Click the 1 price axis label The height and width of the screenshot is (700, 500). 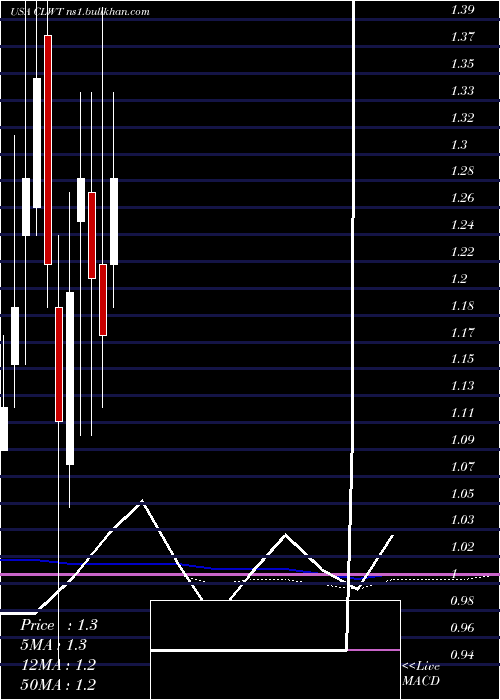(456, 575)
